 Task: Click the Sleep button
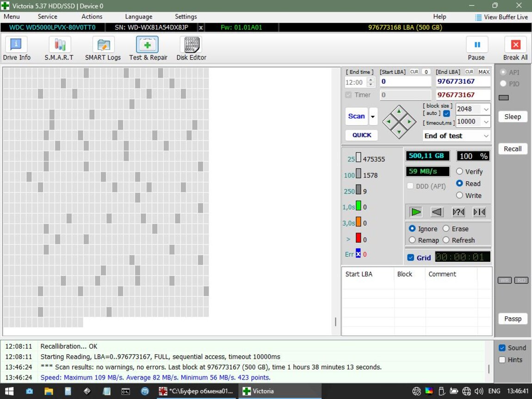[512, 117]
